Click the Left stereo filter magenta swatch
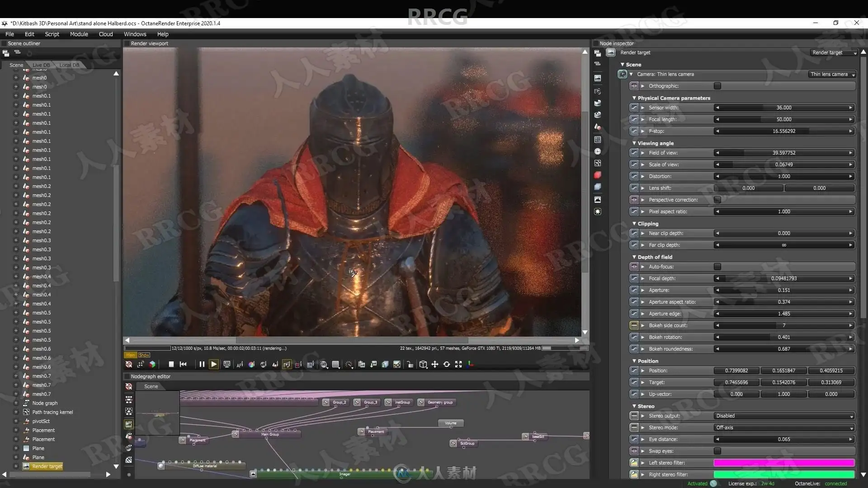Image resolution: width=868 pixels, height=488 pixels. point(784,463)
